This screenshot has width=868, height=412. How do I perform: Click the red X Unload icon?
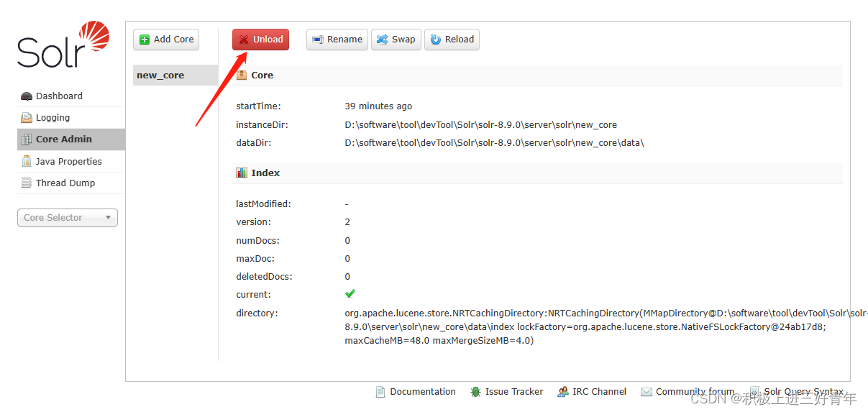pos(244,40)
